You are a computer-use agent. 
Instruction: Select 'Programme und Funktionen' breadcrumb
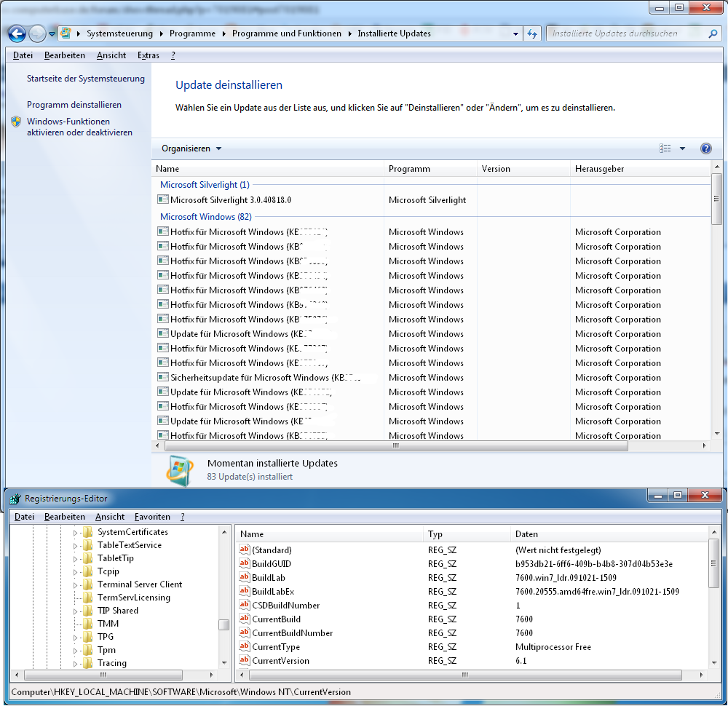tap(286, 33)
